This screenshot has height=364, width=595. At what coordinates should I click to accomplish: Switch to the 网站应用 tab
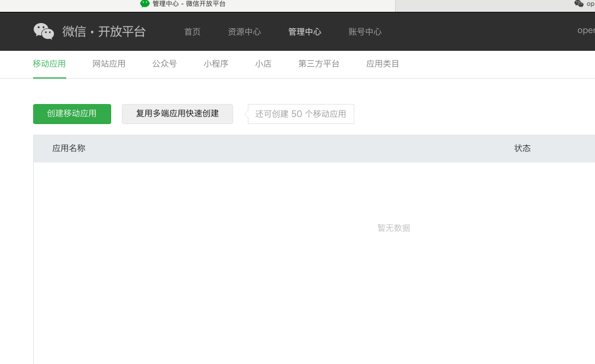[109, 64]
